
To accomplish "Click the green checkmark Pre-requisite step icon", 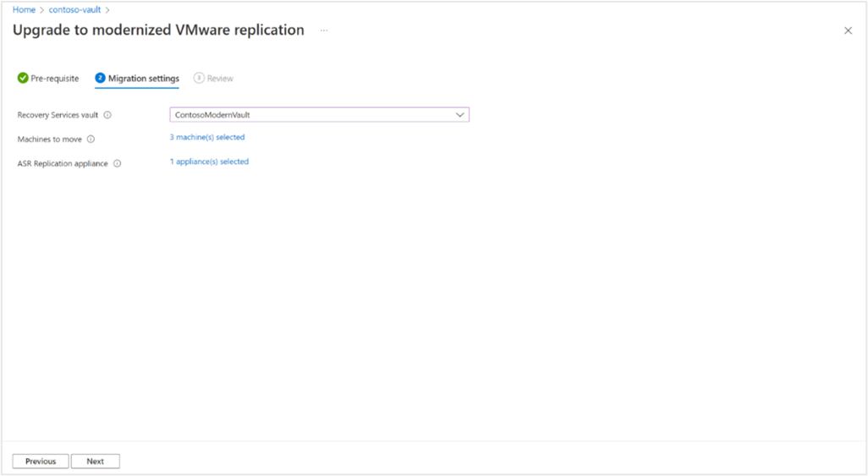I will click(x=23, y=78).
